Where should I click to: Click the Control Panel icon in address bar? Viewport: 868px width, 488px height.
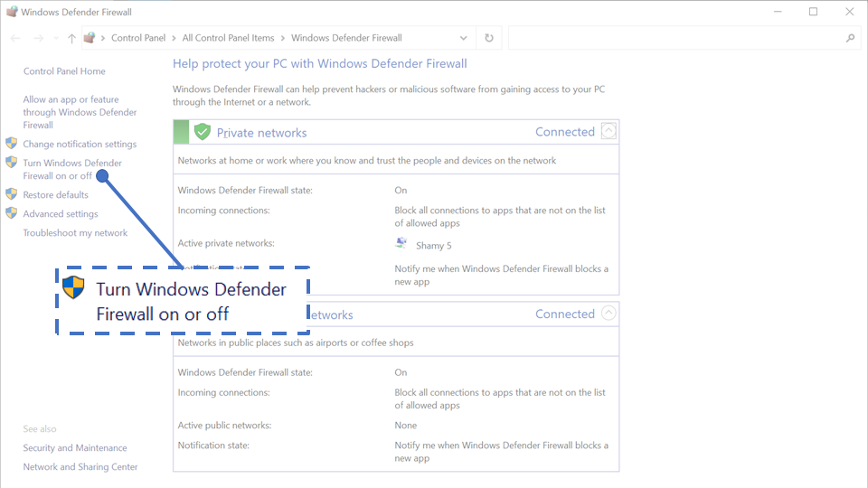click(90, 38)
